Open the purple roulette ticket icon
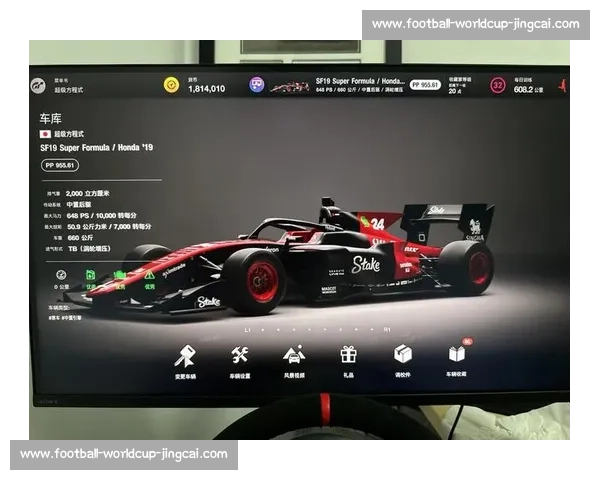600x480 pixels. 256,84
